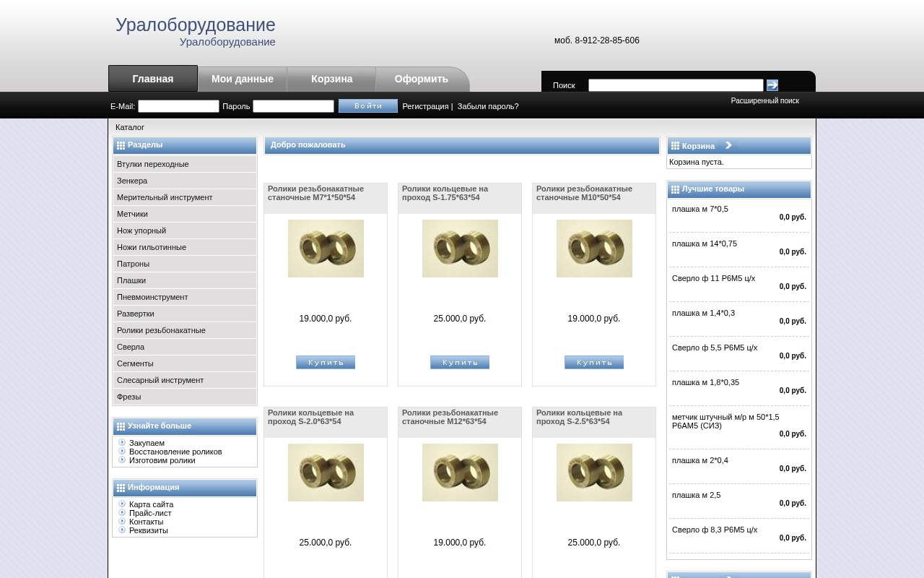
Task: Focus the Пароль password field
Action: tap(293, 106)
